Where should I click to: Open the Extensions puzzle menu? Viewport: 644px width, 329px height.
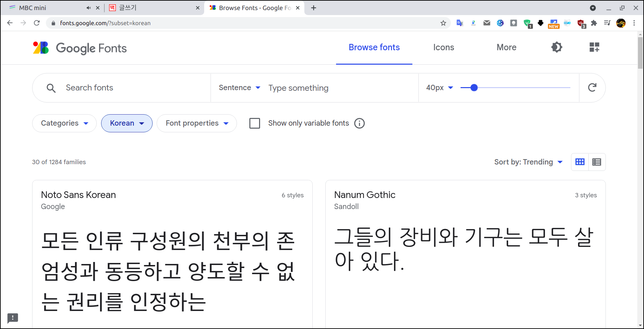pyautogui.click(x=594, y=23)
